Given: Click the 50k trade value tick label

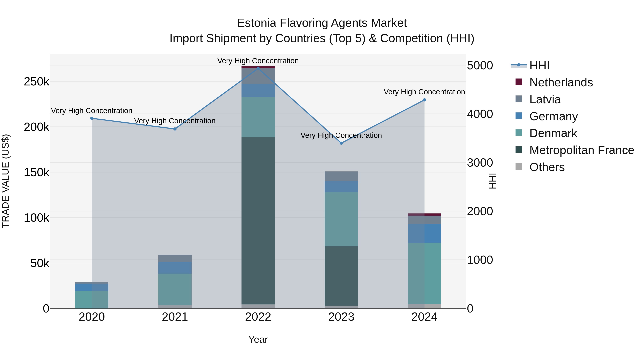Looking at the screenshot, I should [40, 263].
